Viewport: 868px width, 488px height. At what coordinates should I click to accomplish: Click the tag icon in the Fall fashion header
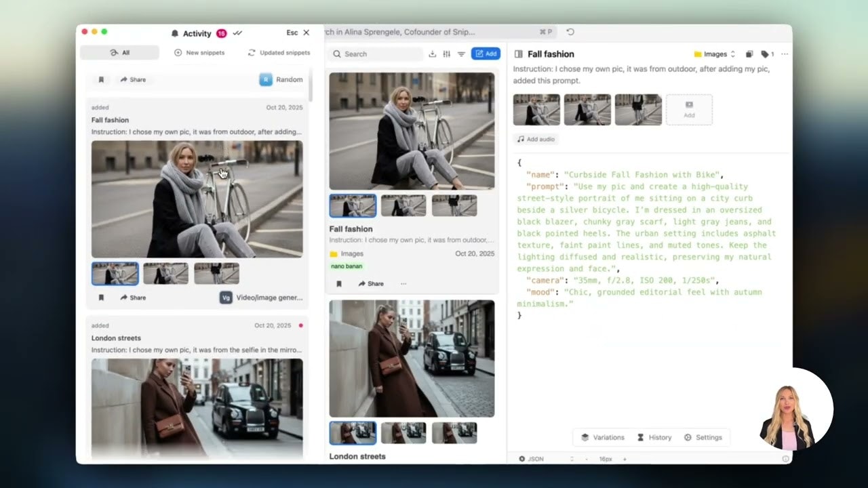(x=765, y=54)
